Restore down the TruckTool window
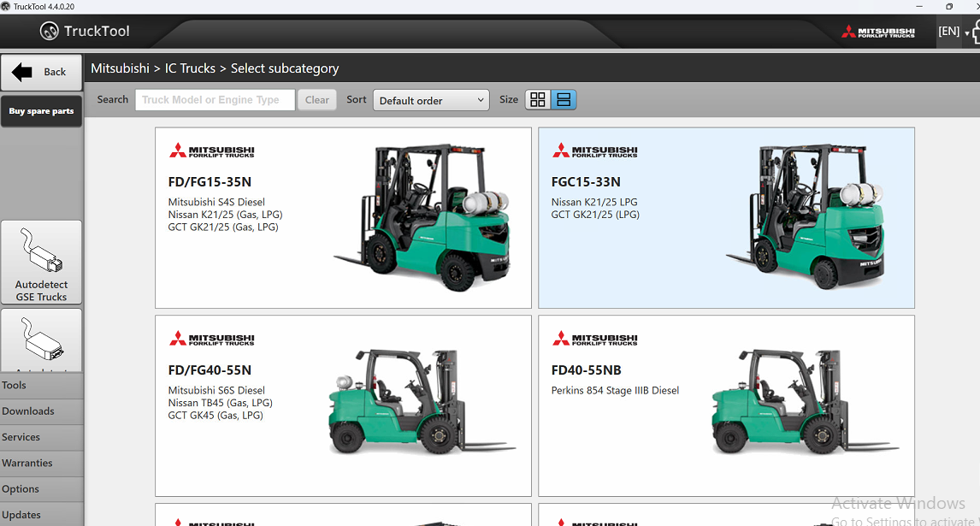 (949, 6)
